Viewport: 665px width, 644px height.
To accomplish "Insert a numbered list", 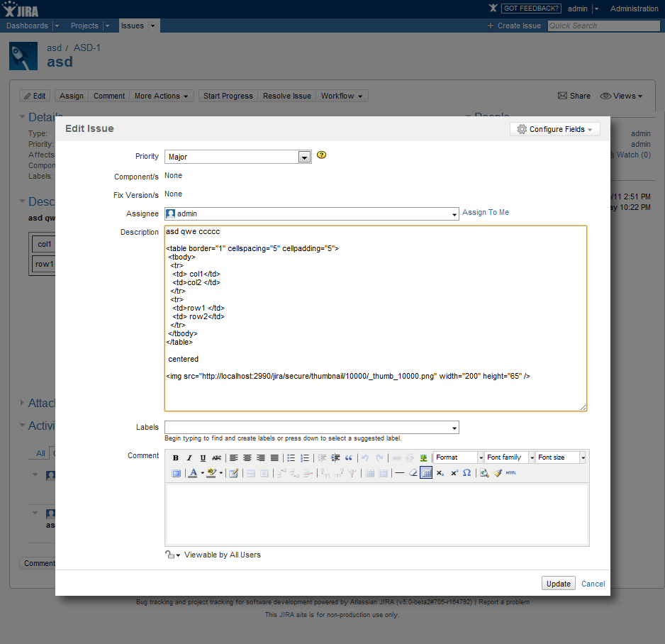I will [x=305, y=458].
